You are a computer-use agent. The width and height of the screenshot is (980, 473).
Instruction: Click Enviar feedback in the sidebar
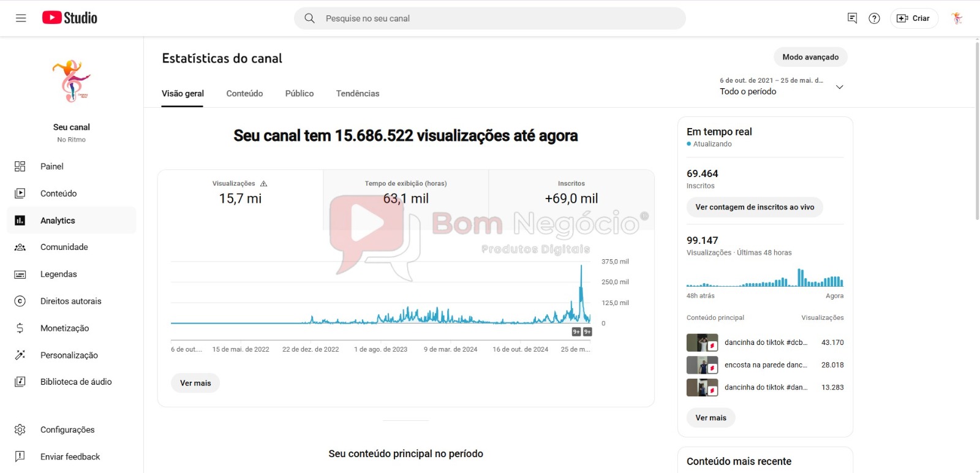[x=72, y=456]
